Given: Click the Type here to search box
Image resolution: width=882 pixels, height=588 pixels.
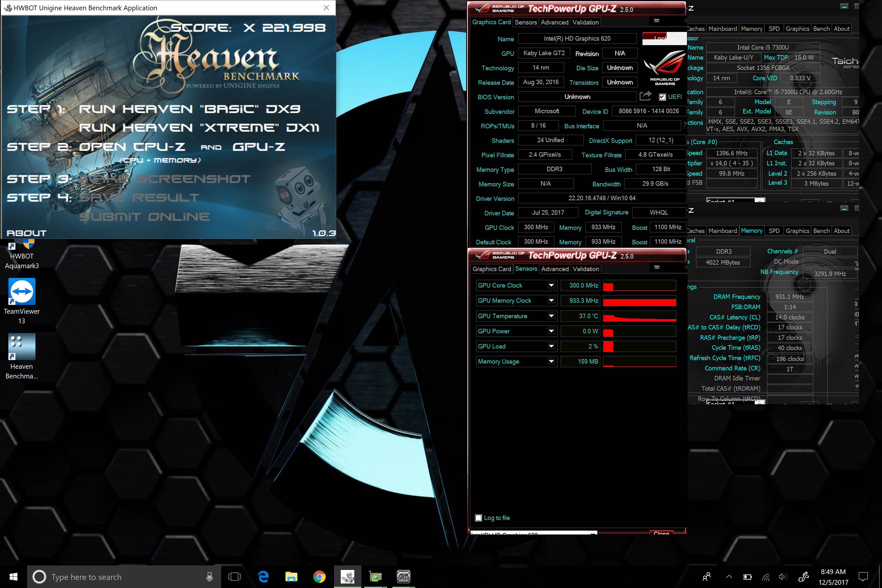Looking at the screenshot, I should pyautogui.click(x=124, y=577).
